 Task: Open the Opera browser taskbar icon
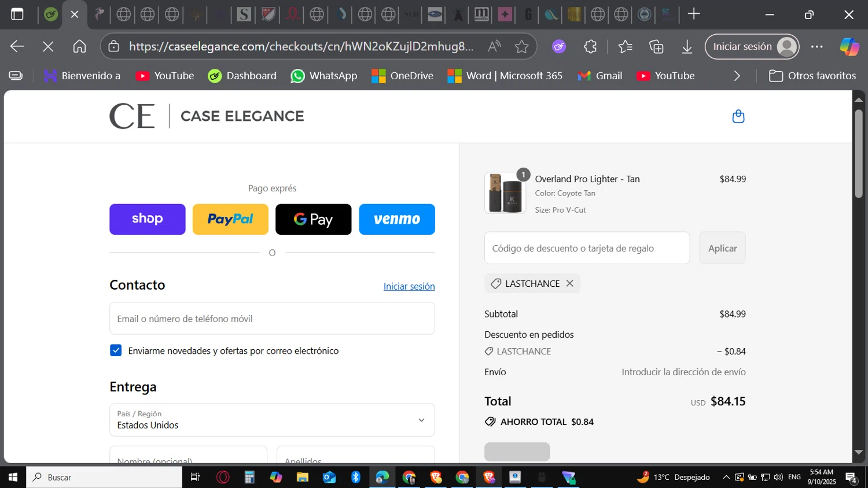point(223,477)
